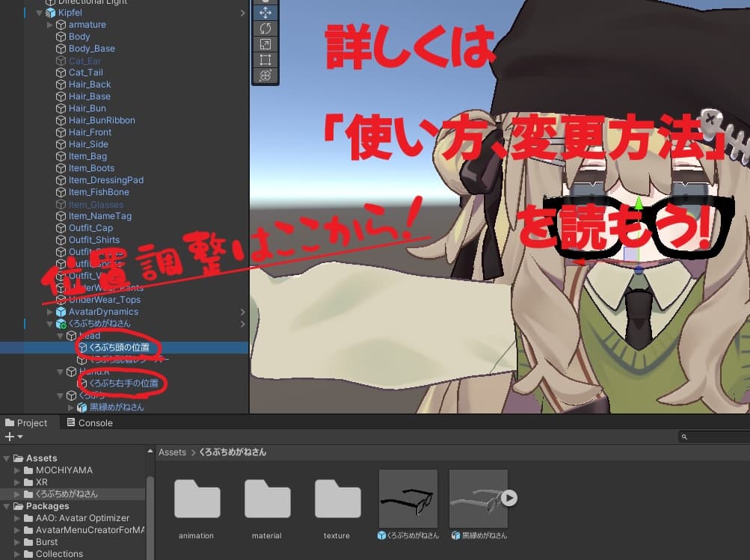This screenshot has width=750, height=560.
Task: Expand the AAO: Avatar Optimizer package
Action: coord(16,517)
